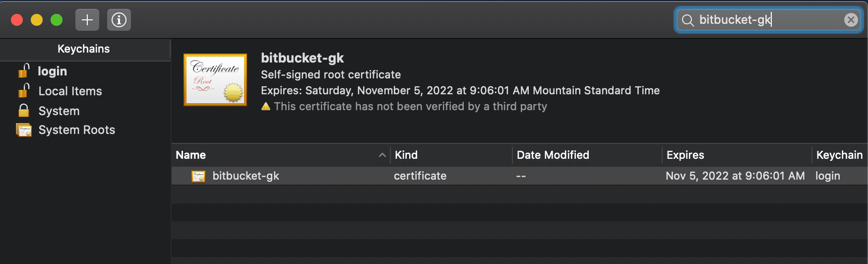This screenshot has width=868, height=264.
Task: Click the bitbucket-gk search input field
Action: pos(764,20)
